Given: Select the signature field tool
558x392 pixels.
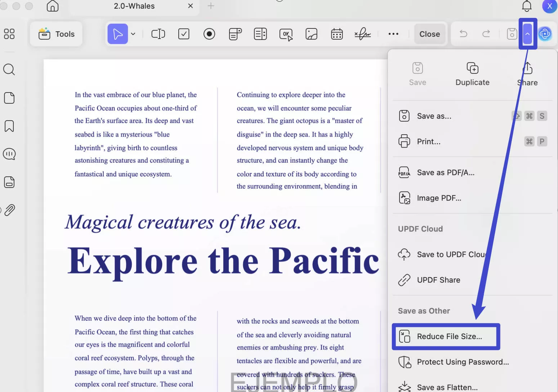Looking at the screenshot, I should (x=362, y=34).
